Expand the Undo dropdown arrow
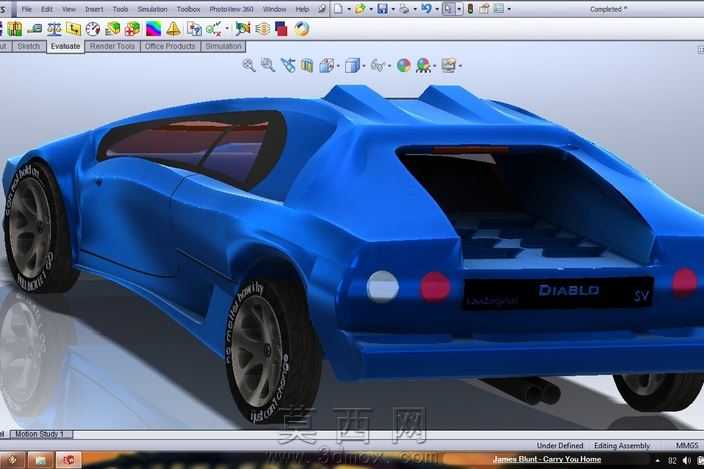The width and height of the screenshot is (704, 469). [x=437, y=9]
